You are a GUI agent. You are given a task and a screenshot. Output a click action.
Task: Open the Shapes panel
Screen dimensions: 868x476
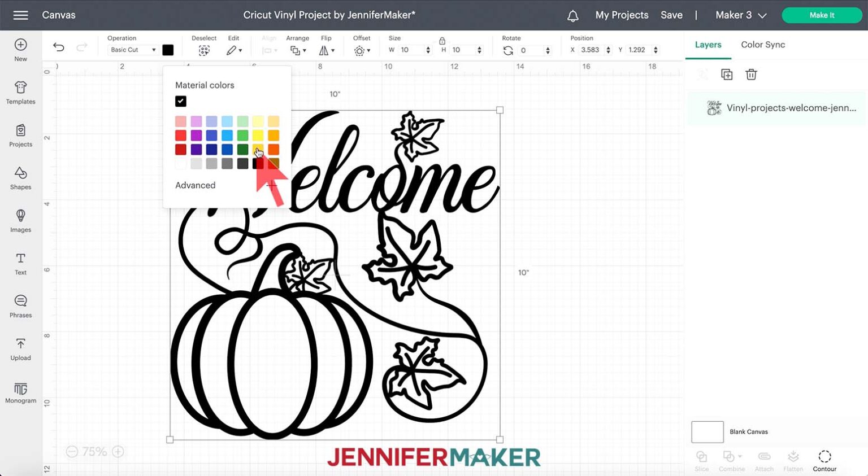pyautogui.click(x=21, y=178)
